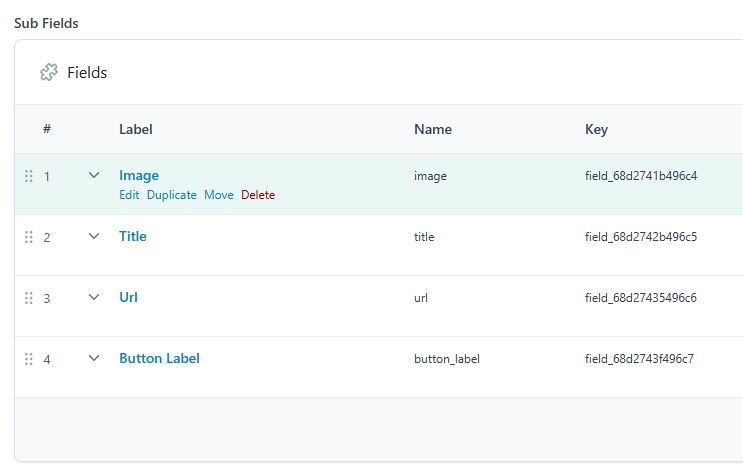Grab the drag handle for Button Label row
This screenshot has width=743, height=465.
tap(29, 359)
